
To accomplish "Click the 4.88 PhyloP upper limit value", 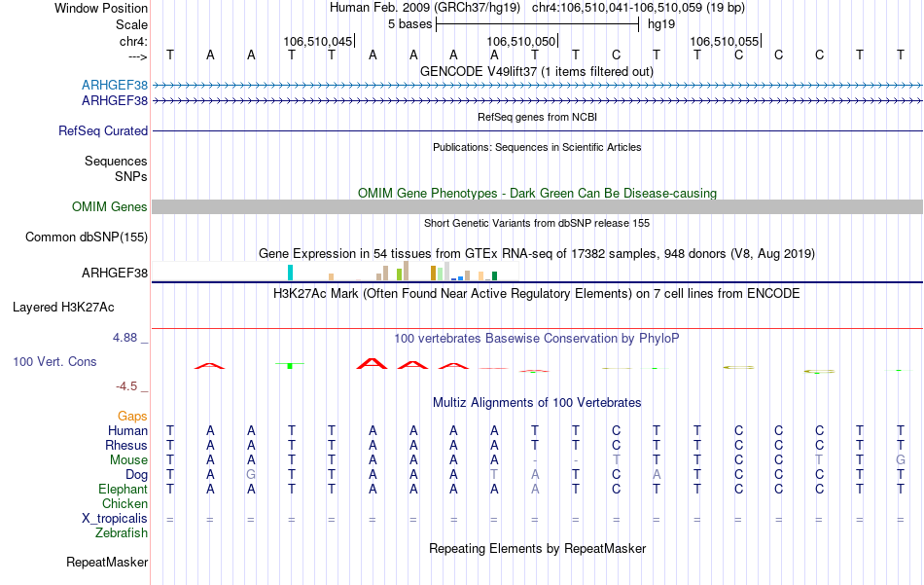I will tap(124, 338).
